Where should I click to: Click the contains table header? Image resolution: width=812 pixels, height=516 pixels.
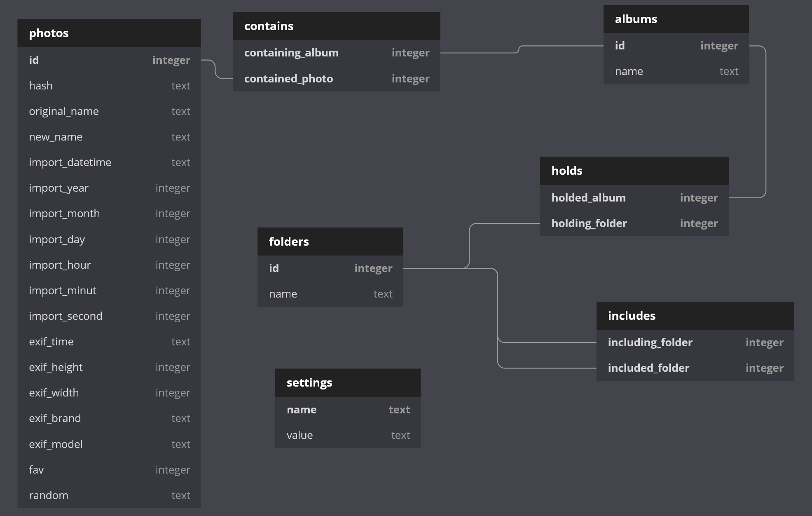[x=336, y=26]
